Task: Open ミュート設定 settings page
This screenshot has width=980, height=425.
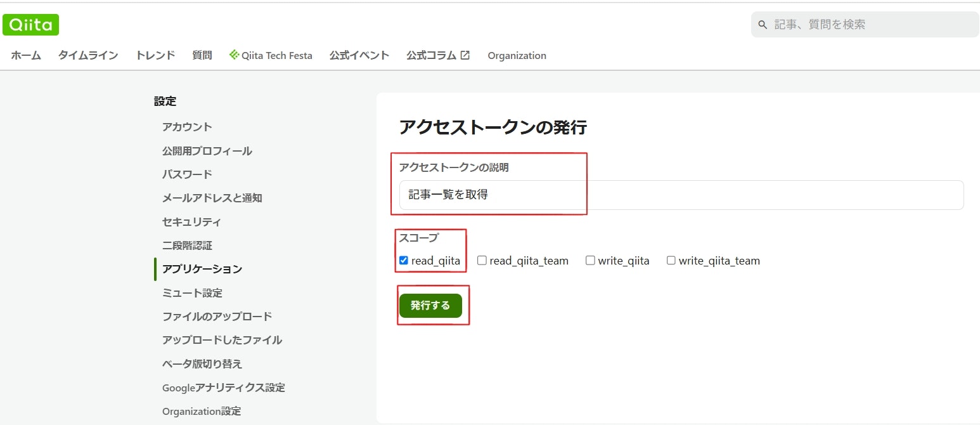Action: [192, 293]
